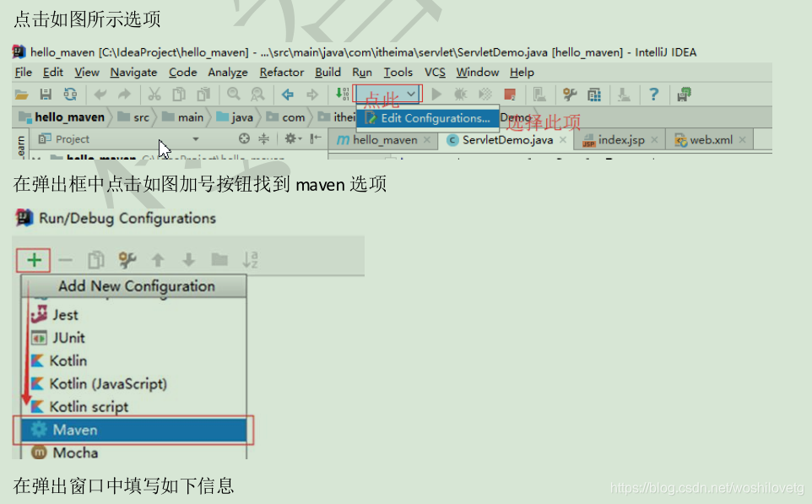The width and height of the screenshot is (812, 504).
Task: Click the main breadcrumb folder
Action: pos(183,117)
